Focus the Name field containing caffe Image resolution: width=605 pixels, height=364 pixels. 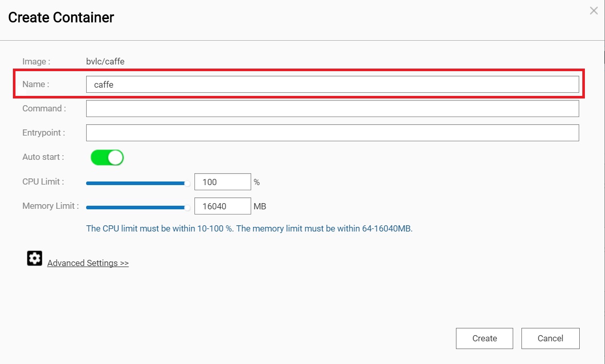(332, 85)
